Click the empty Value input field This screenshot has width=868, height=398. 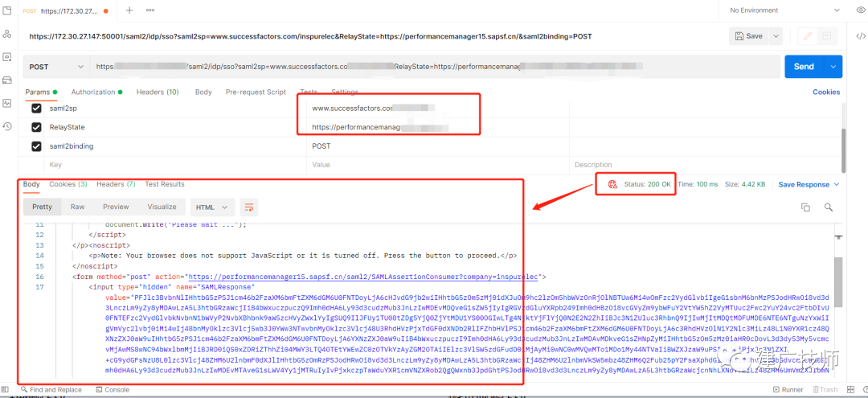tap(437, 164)
